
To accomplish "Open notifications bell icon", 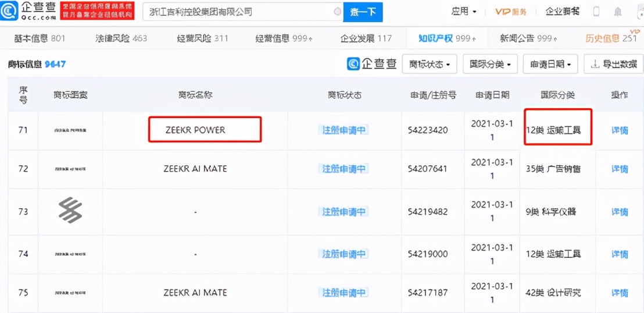I will [618, 12].
